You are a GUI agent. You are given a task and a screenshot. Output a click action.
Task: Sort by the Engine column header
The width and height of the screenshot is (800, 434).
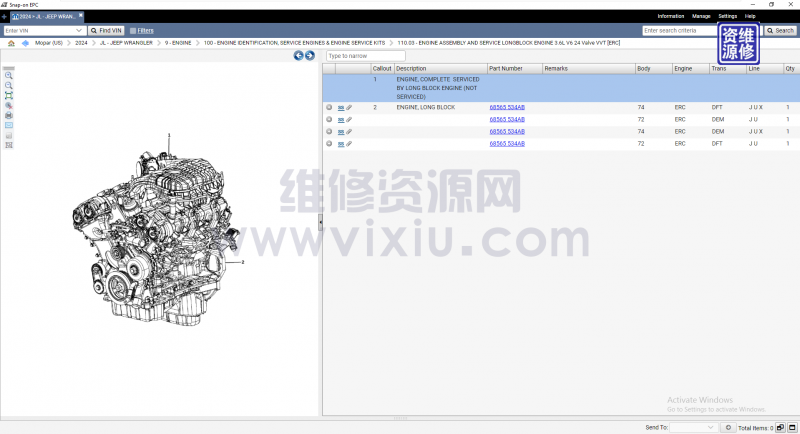[690, 68]
